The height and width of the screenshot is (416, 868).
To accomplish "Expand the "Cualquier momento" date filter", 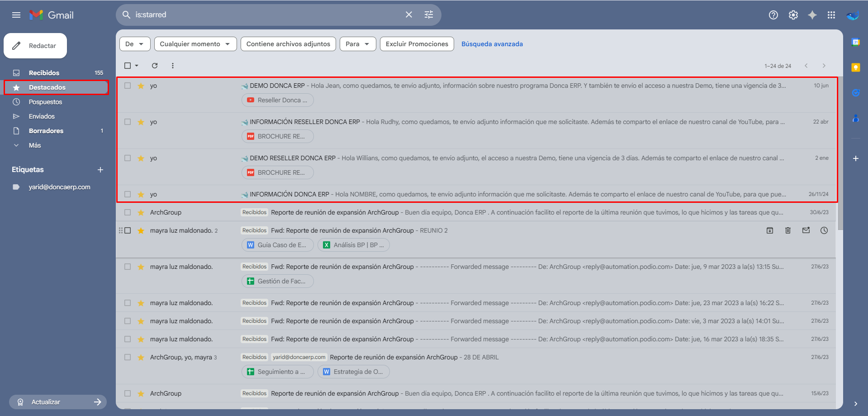I will [x=195, y=44].
